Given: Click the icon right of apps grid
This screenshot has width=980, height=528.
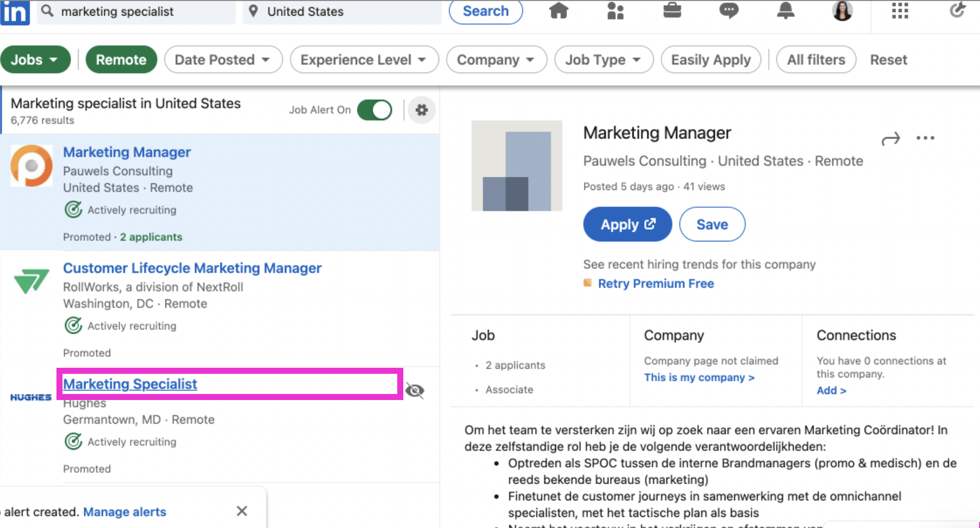Looking at the screenshot, I should coord(957,11).
